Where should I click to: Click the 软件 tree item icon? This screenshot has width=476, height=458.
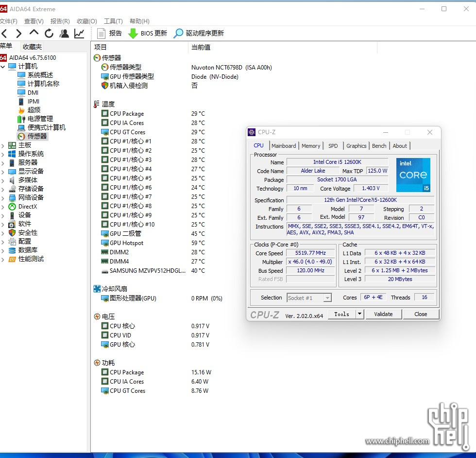point(12,224)
